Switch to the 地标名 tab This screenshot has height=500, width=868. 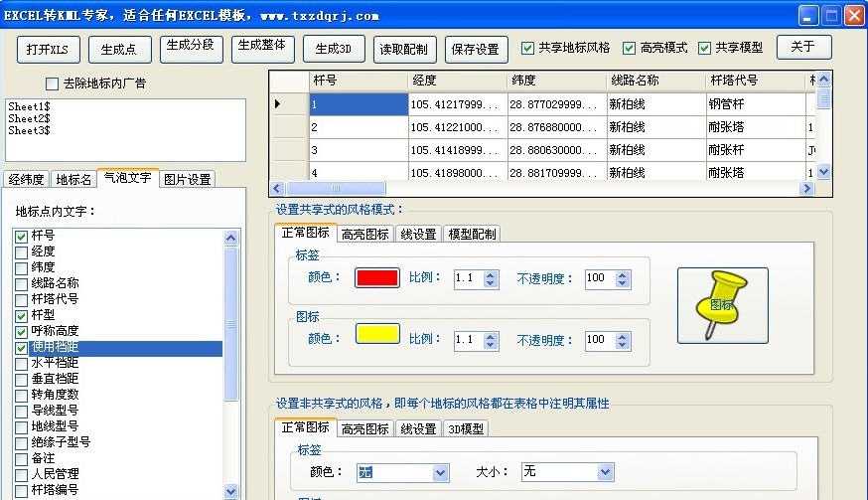pyautogui.click(x=73, y=180)
